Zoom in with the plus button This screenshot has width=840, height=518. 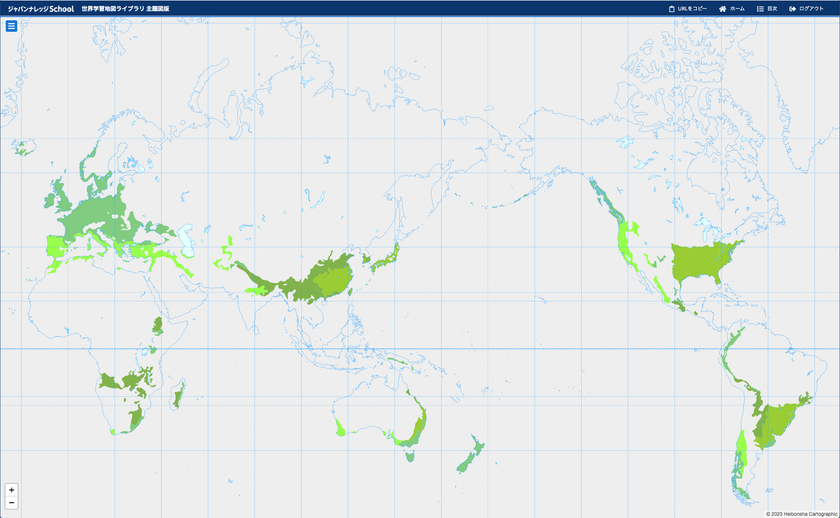click(11, 490)
